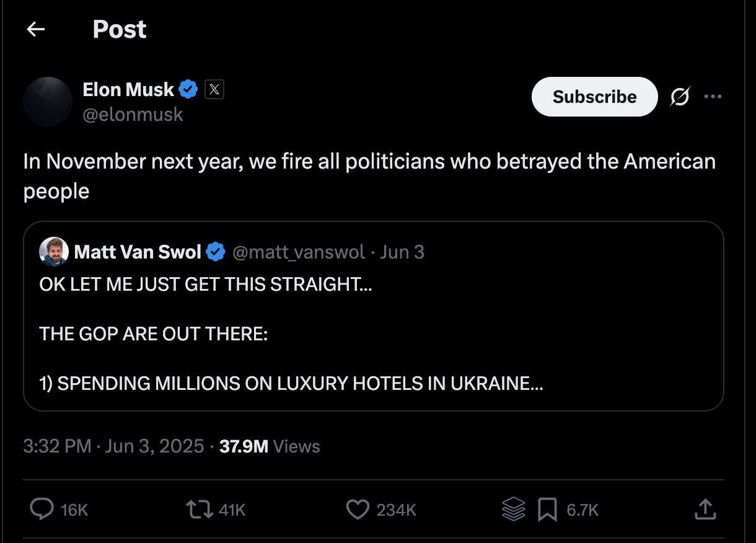Open Elon Musk's profile avatar
The image size is (756, 543).
[48, 102]
